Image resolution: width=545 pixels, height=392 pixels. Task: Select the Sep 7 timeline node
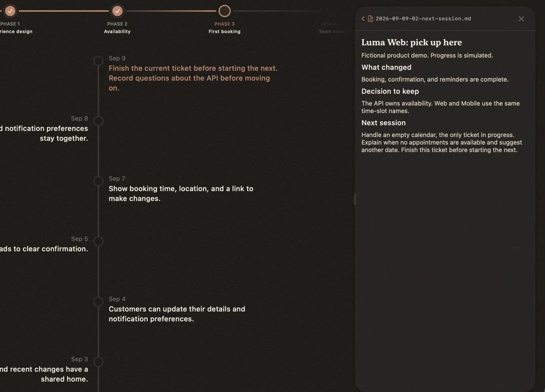(x=98, y=181)
